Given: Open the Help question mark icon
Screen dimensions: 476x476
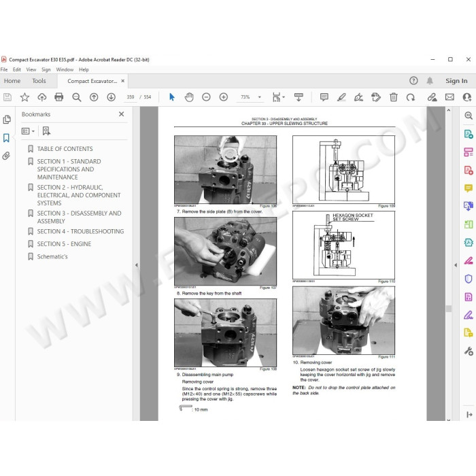Looking at the screenshot, I should pyautogui.click(x=413, y=81).
